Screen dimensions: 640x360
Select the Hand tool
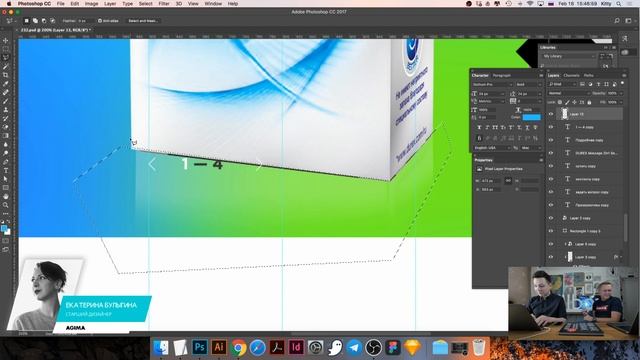(6, 196)
